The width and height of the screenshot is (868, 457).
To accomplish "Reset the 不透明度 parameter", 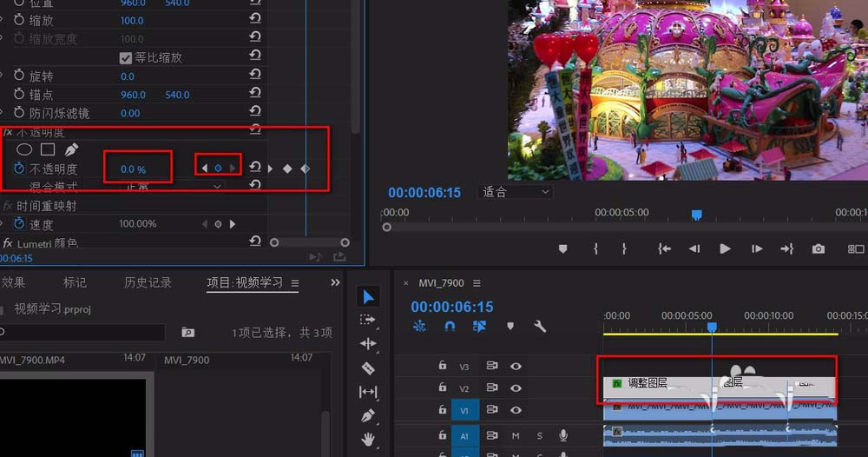I will (255, 167).
